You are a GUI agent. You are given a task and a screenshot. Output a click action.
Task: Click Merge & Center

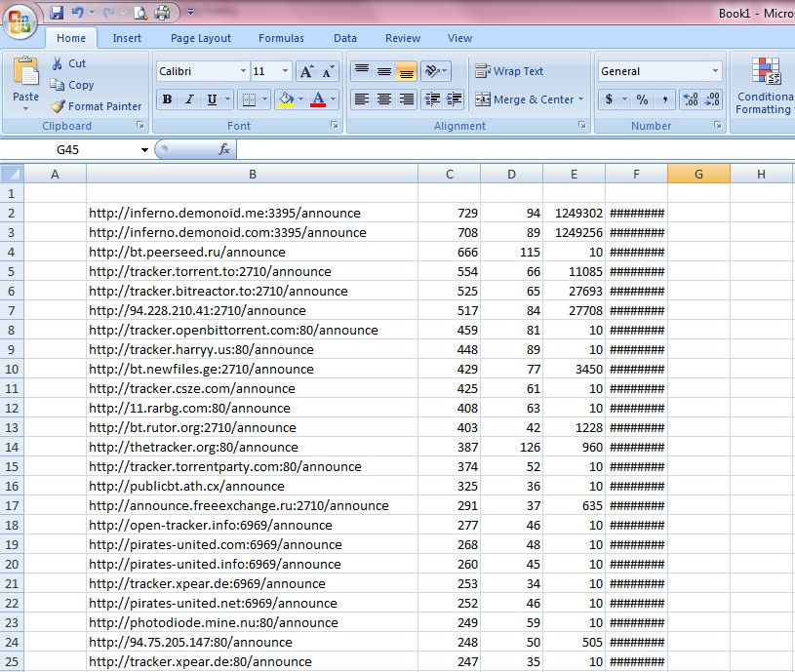pos(524,99)
